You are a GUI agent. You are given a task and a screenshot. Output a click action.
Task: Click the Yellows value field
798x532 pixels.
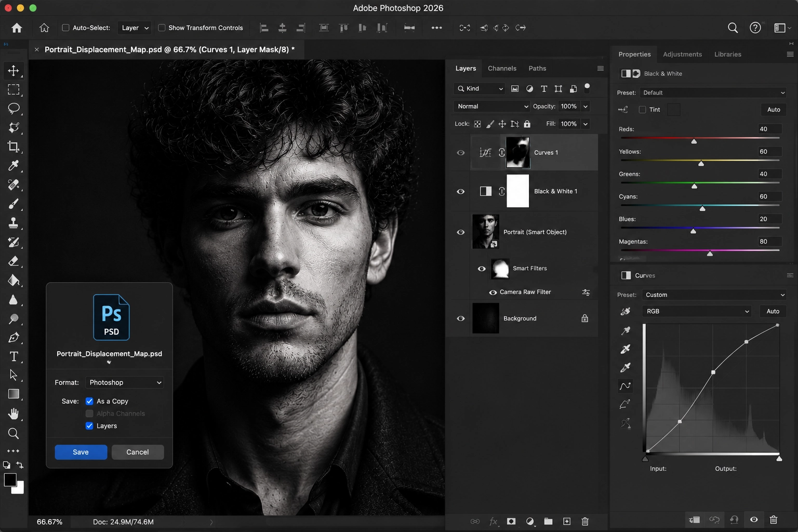coord(769,152)
